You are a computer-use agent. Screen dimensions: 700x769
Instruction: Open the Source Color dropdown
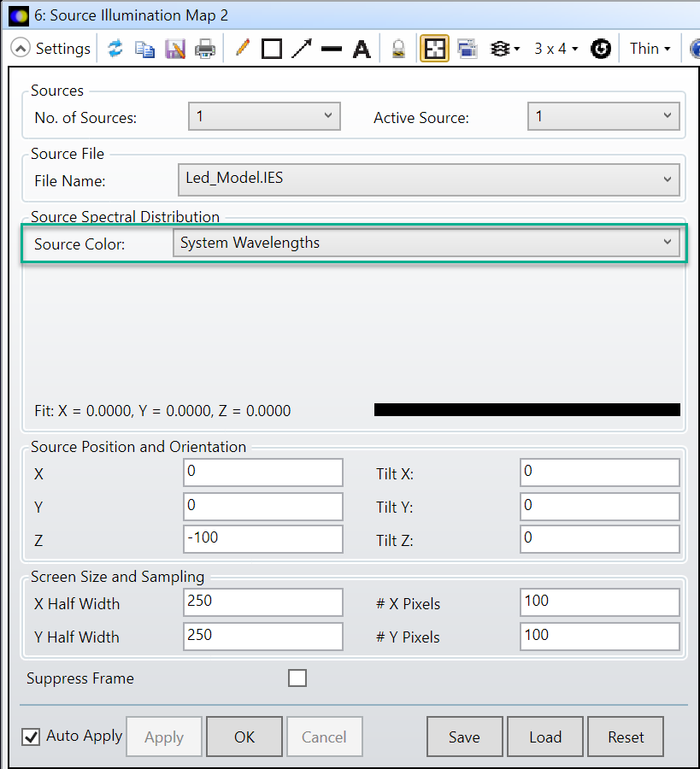[x=668, y=243]
